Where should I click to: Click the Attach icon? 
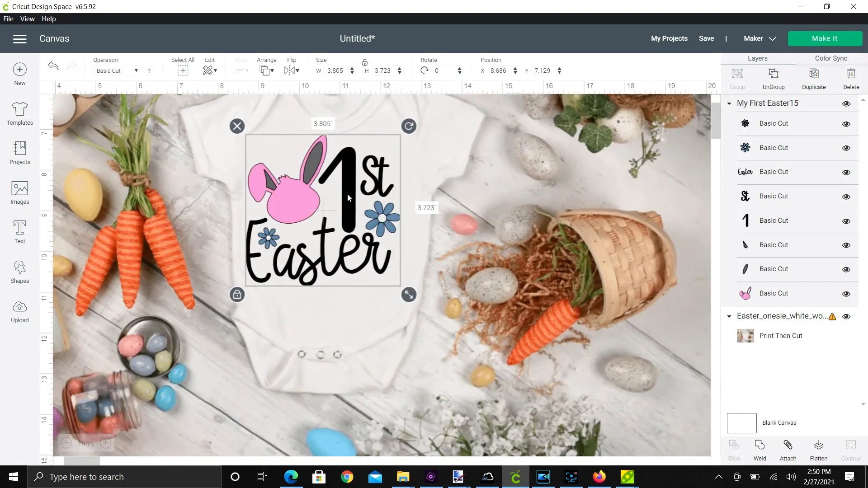click(x=788, y=450)
